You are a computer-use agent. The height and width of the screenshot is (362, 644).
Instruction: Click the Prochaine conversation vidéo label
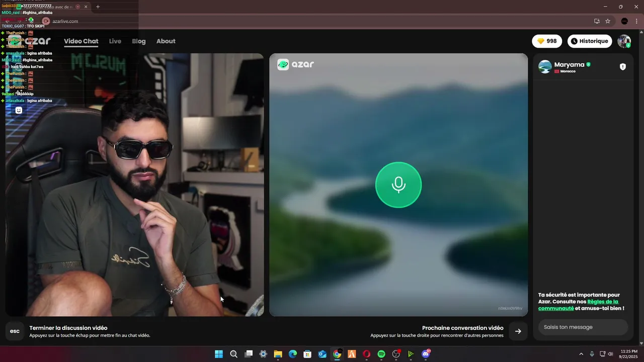(463, 328)
